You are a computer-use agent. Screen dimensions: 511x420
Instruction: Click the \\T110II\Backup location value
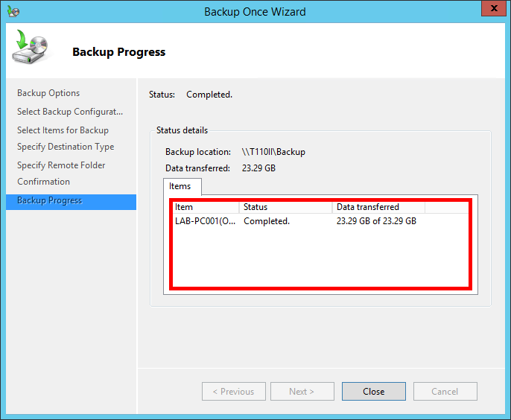point(273,152)
